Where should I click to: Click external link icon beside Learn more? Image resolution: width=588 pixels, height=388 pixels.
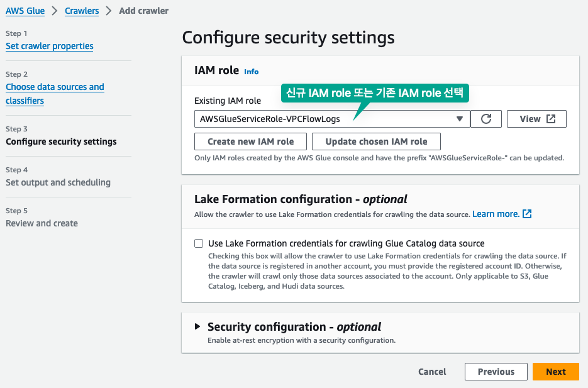pos(528,214)
